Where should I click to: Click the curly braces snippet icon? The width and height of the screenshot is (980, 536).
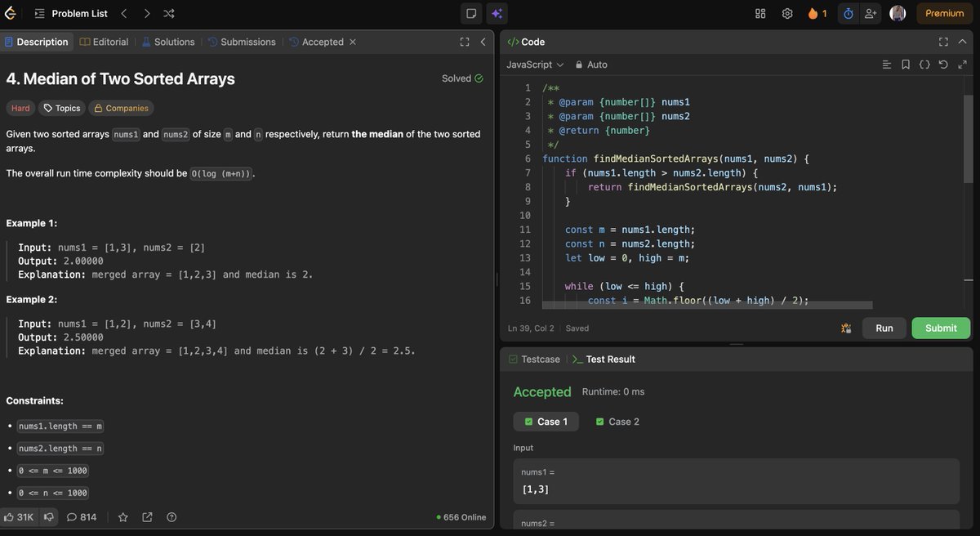coord(924,65)
